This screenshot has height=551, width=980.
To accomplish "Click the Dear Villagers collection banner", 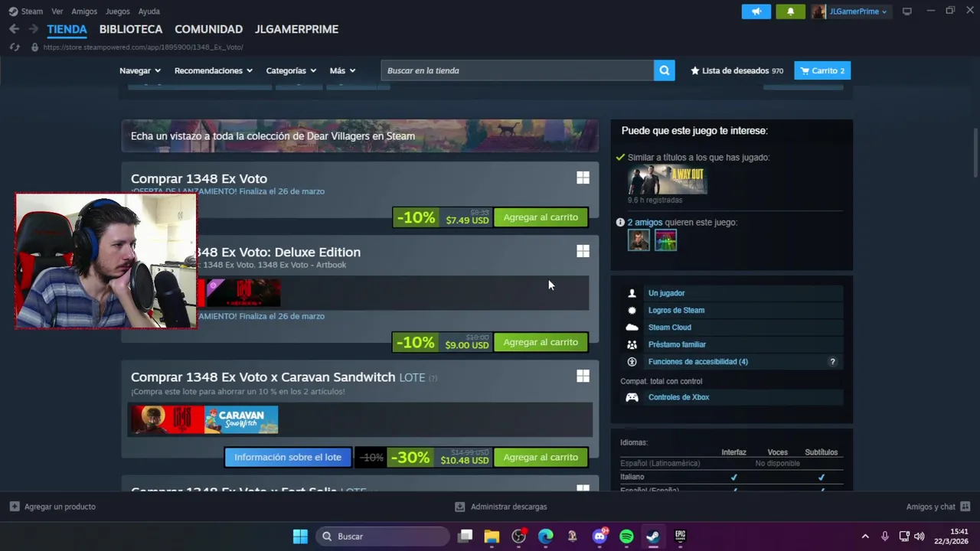I will [x=360, y=135].
